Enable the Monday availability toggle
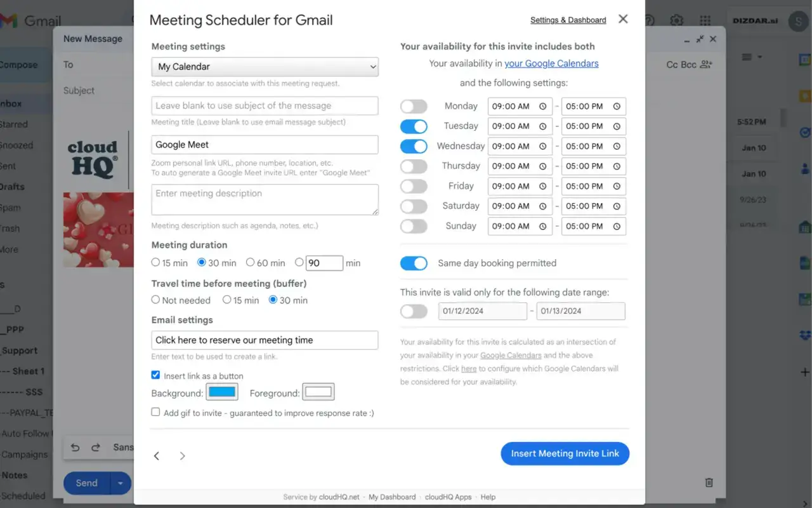This screenshot has width=812, height=508. click(x=414, y=106)
